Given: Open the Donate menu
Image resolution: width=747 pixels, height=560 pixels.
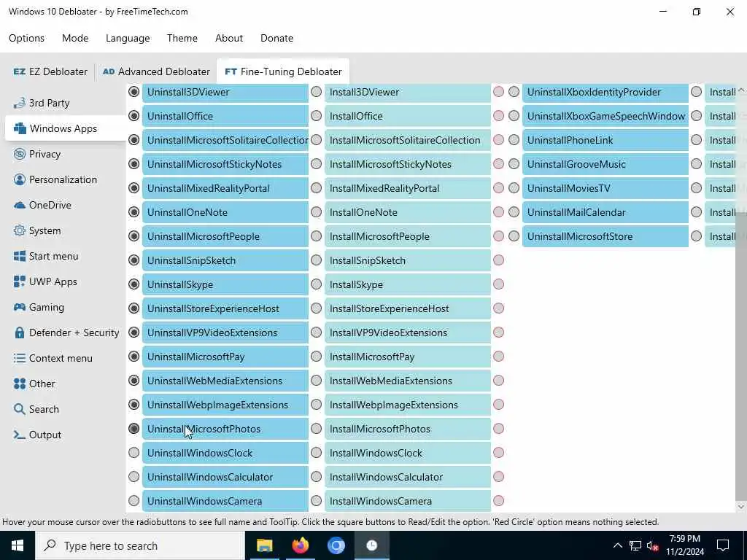Looking at the screenshot, I should pos(276,38).
